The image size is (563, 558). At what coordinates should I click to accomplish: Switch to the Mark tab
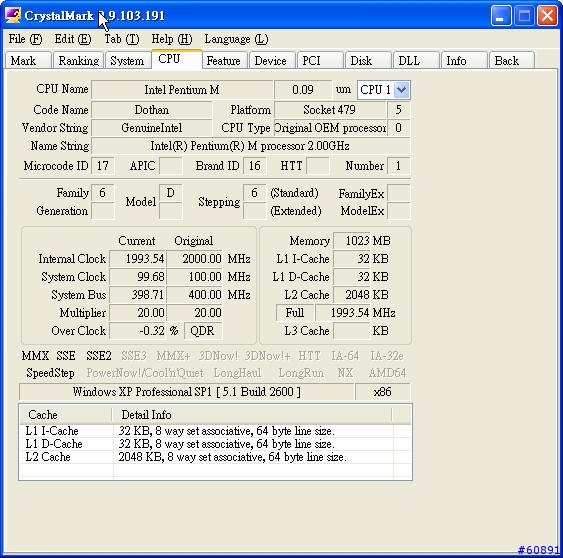pyautogui.click(x=28, y=60)
